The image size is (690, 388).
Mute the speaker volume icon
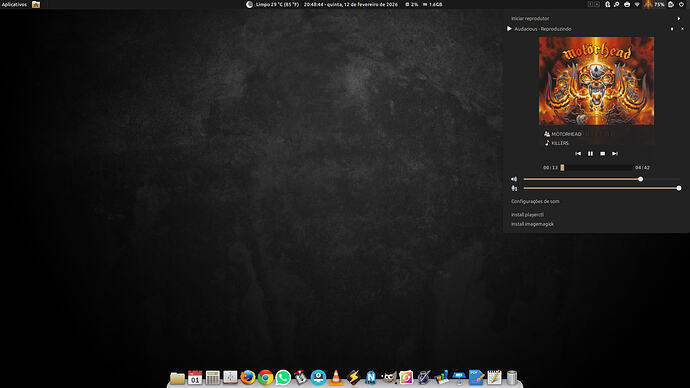pyautogui.click(x=514, y=179)
